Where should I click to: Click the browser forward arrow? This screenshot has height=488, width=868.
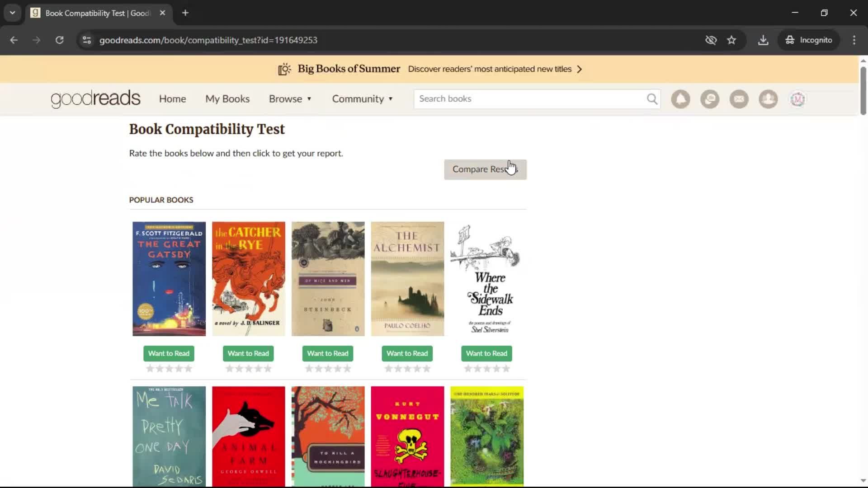point(36,40)
